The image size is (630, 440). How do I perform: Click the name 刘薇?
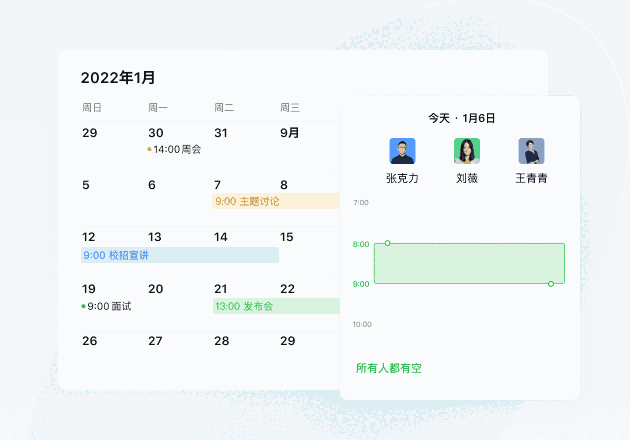[x=467, y=178]
